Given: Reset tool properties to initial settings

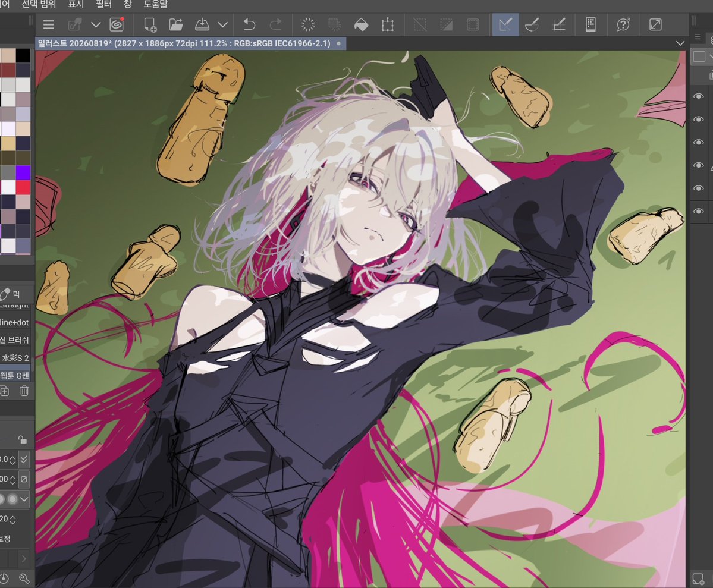Looking at the screenshot, I should [4, 578].
